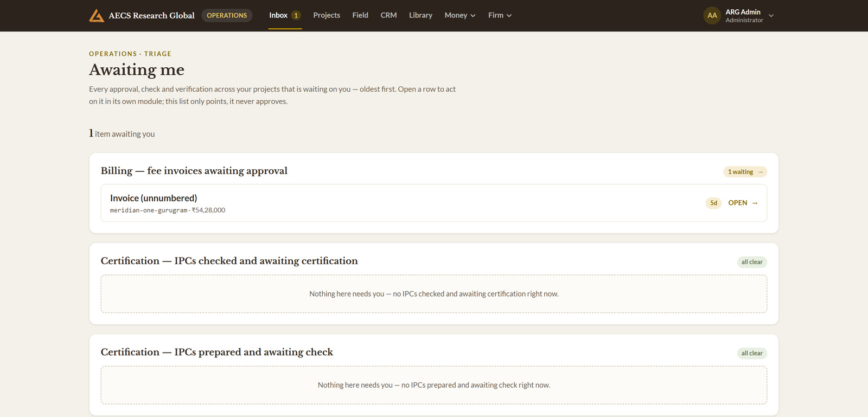Click the Billing fee invoices section heading
The image size is (868, 417).
point(194,171)
